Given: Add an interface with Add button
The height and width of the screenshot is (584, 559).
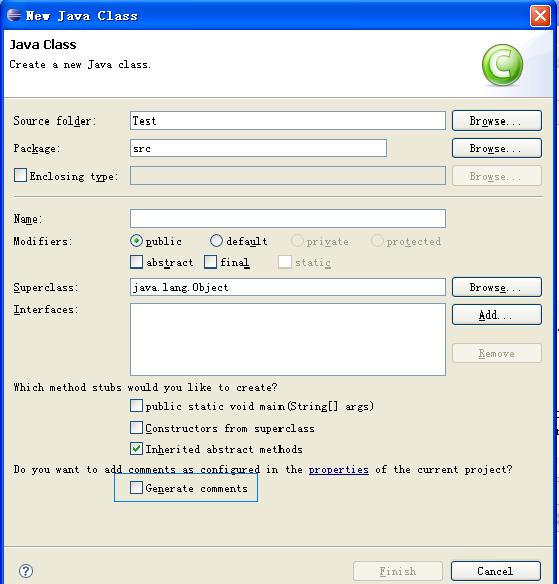Looking at the screenshot, I should [x=496, y=315].
